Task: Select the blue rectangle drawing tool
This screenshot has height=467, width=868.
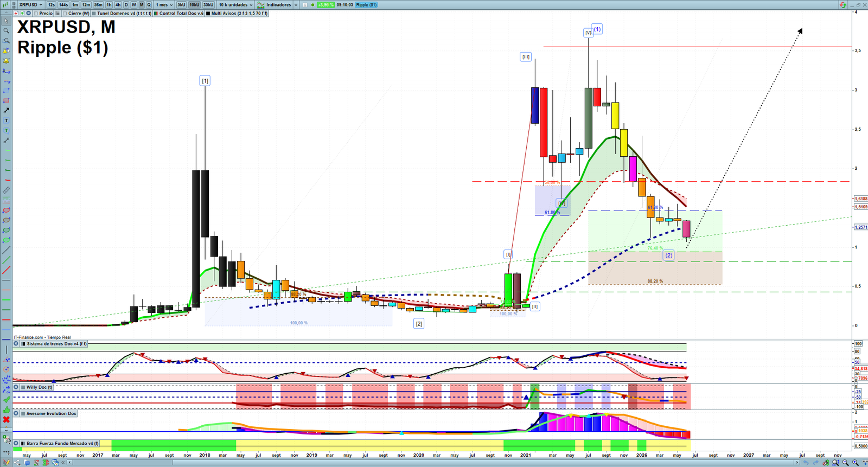Action: click(x=6, y=91)
